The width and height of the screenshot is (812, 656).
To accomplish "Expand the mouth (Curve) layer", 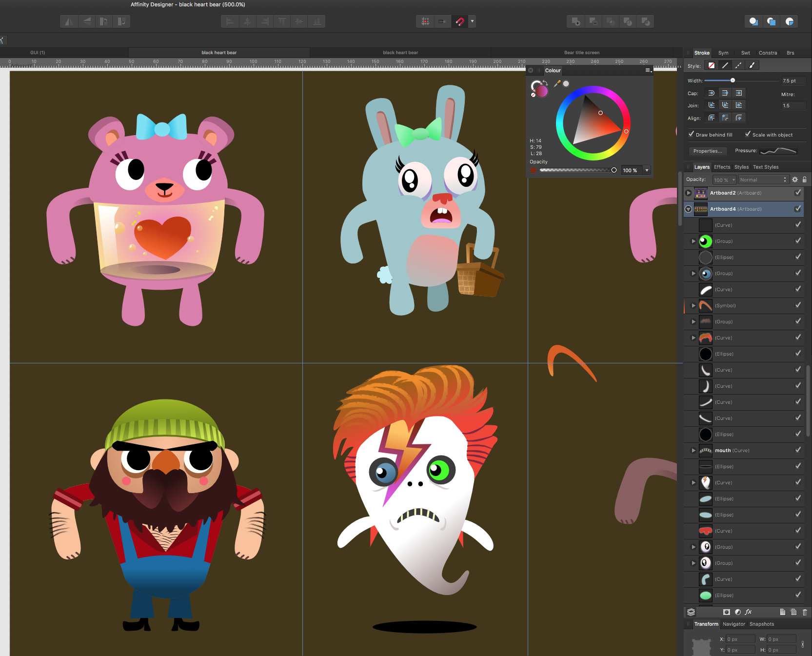I will (x=693, y=450).
